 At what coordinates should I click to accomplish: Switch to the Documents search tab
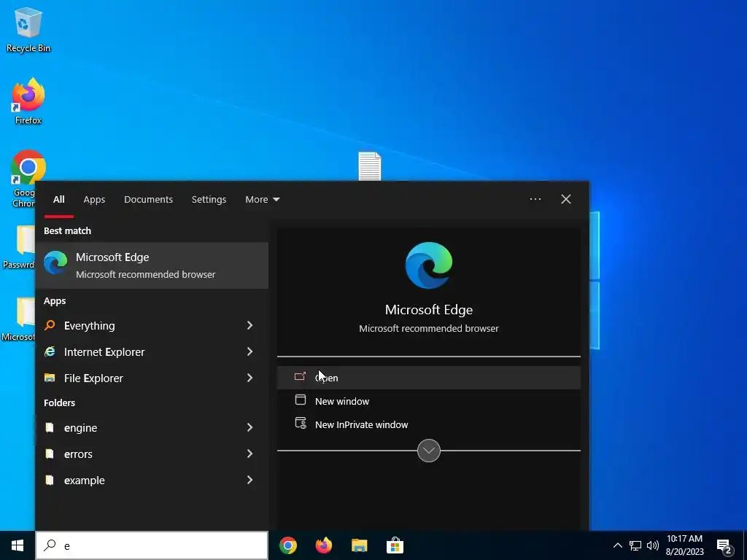148,200
